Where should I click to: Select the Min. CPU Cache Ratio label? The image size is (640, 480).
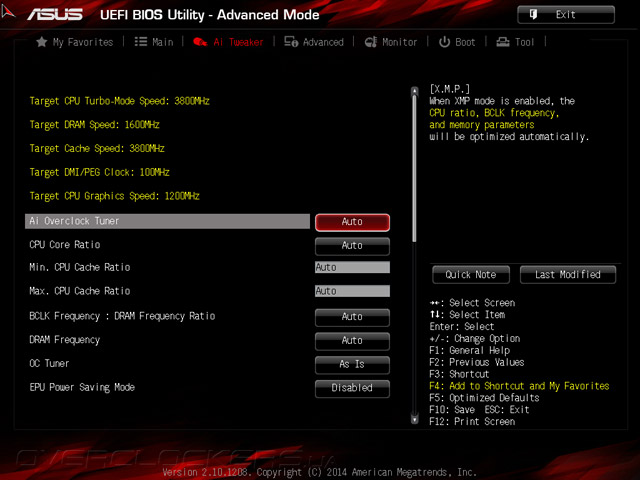[80, 267]
